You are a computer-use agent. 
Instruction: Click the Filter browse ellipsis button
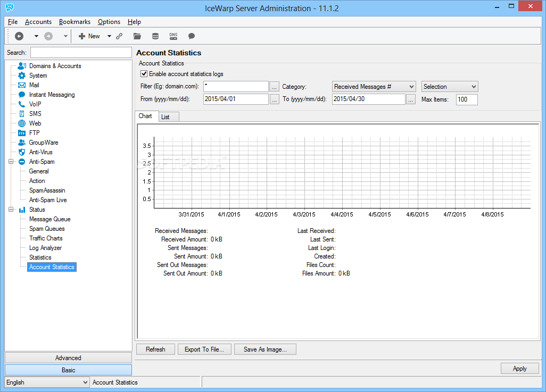coord(275,87)
